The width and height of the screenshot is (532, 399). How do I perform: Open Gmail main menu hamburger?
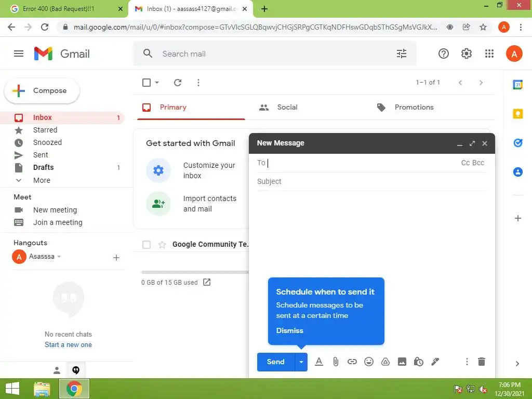pyautogui.click(x=19, y=54)
